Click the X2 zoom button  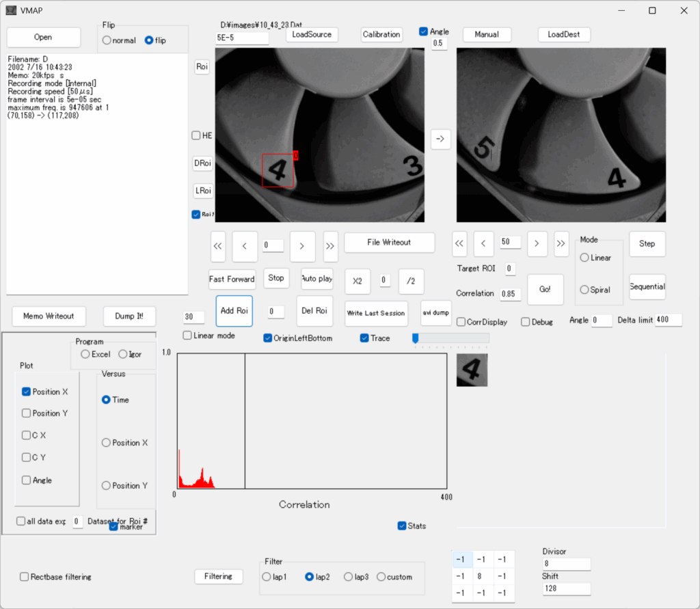pyautogui.click(x=357, y=281)
